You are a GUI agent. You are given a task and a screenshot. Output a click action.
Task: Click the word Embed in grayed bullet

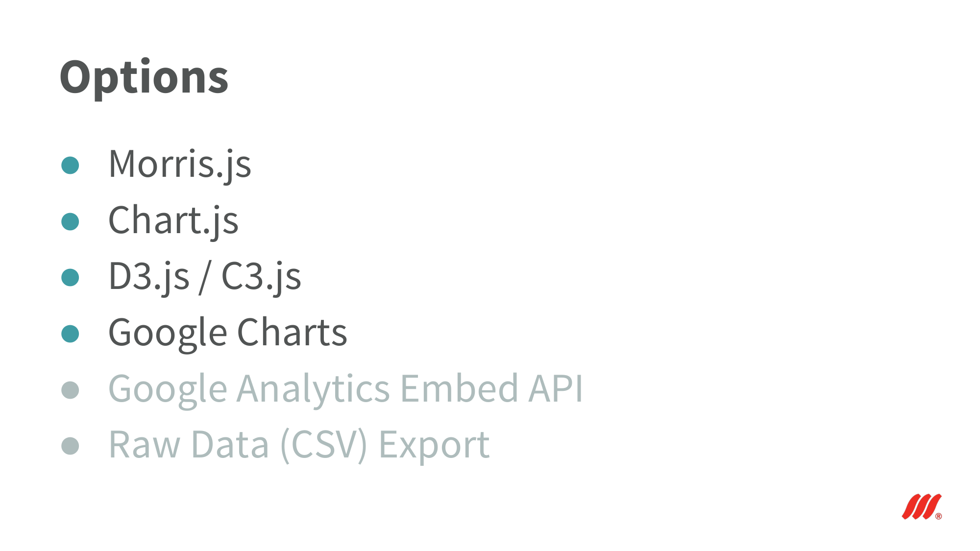pos(459,389)
